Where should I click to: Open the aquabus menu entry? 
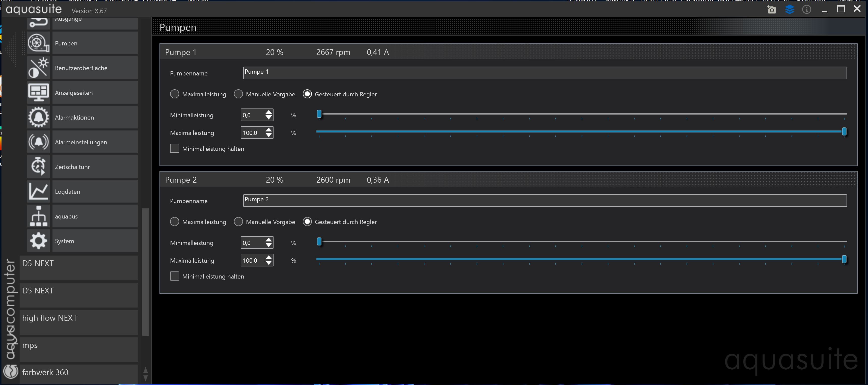(95, 216)
